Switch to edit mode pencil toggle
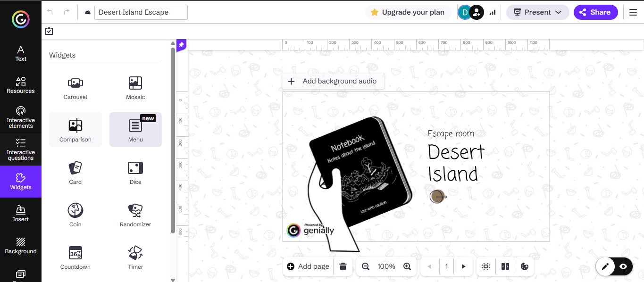The image size is (644, 282). pos(605,266)
